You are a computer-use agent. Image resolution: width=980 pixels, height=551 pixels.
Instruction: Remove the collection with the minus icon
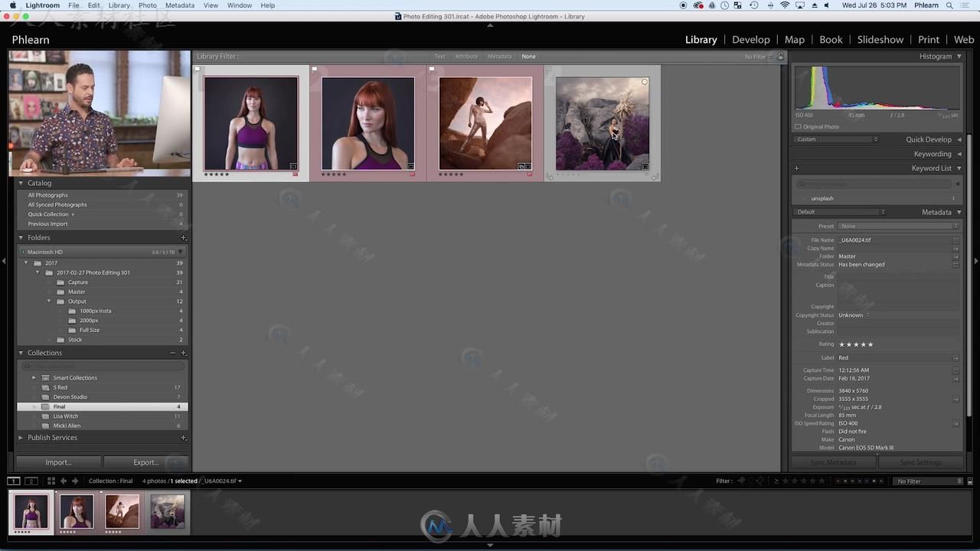pyautogui.click(x=172, y=353)
